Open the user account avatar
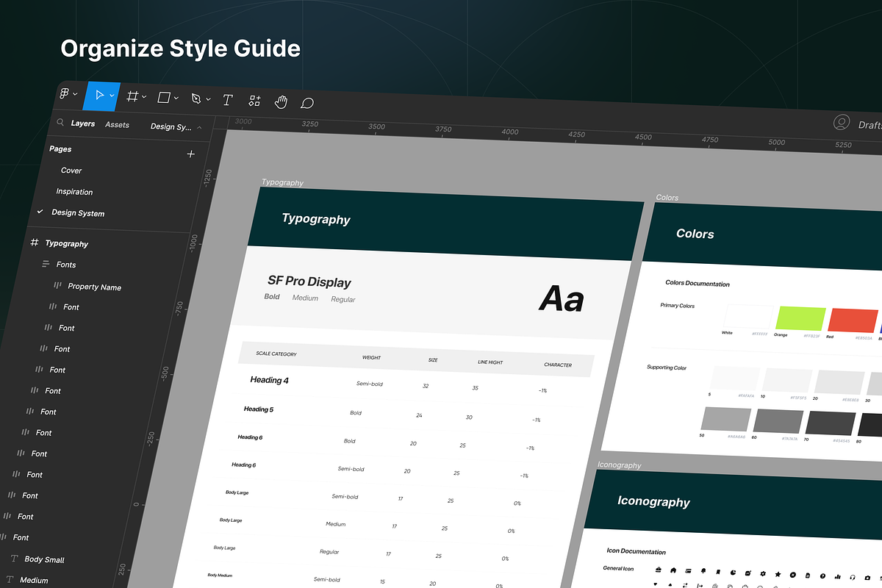 842,123
